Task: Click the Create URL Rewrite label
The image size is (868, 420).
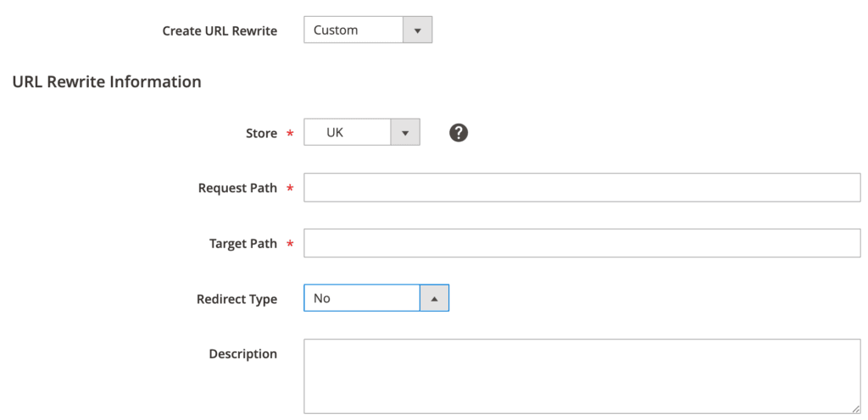Action: (x=220, y=31)
